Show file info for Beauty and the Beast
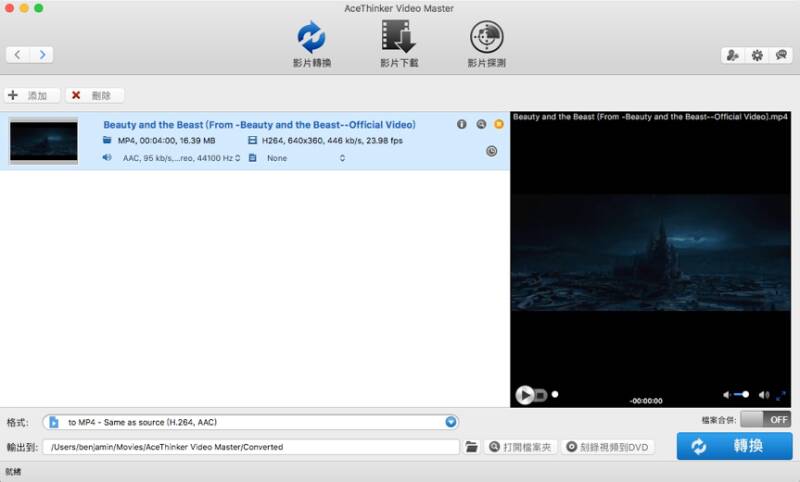This screenshot has width=800, height=482. click(462, 124)
